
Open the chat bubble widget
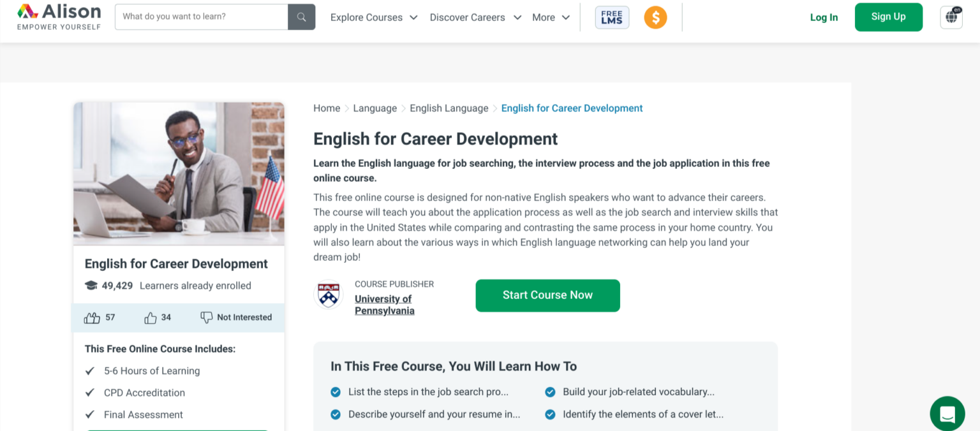pyautogui.click(x=947, y=413)
